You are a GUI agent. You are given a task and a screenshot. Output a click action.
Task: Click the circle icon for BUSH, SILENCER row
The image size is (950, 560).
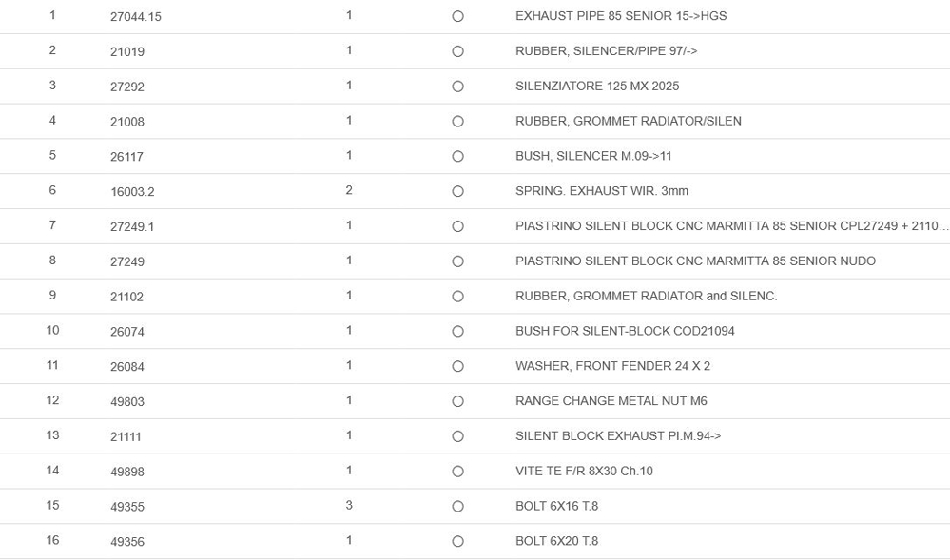pos(457,156)
